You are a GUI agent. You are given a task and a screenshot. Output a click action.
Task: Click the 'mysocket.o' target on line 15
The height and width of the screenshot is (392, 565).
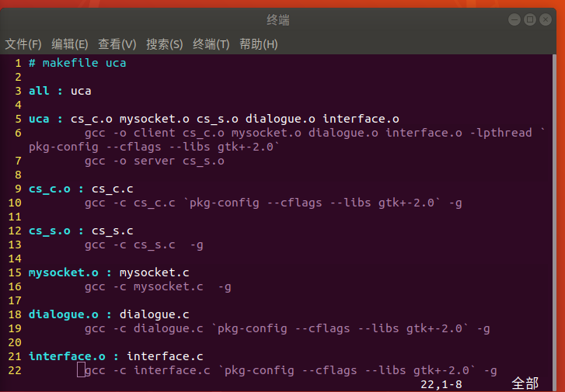tap(64, 272)
